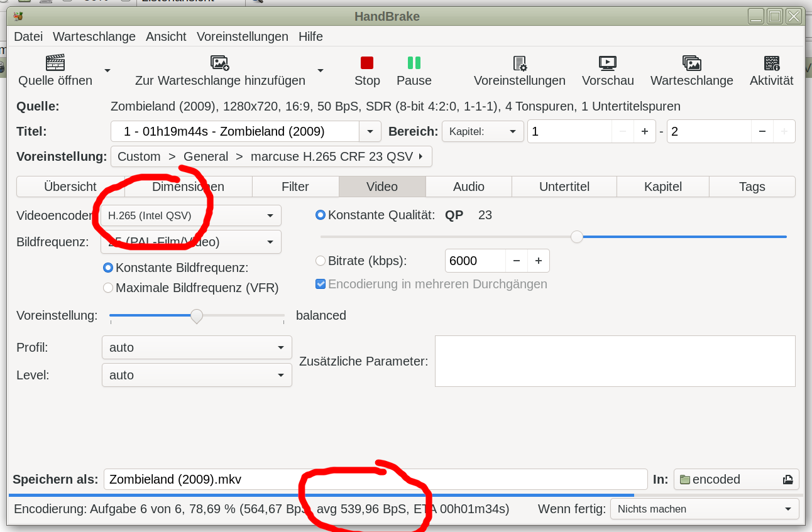Click the quality QP slider handle
Screen dimensions: 812x532
coord(577,237)
